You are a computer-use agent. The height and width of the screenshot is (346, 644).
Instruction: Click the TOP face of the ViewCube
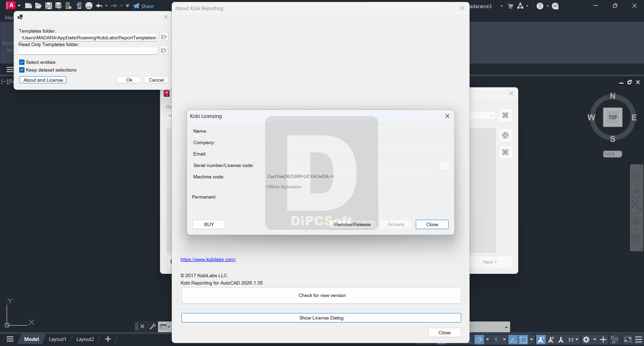613,117
